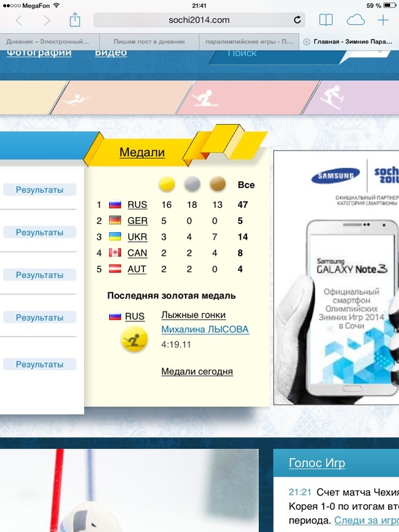Switch to Пишем пост в дневник tab
Image resolution: width=399 pixels, height=532 pixels.
[x=149, y=41]
